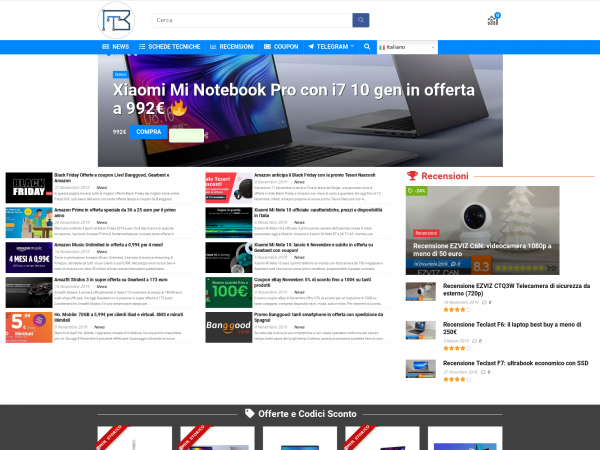
Task: Open Promo Banggood smartphone article
Action: point(318,317)
